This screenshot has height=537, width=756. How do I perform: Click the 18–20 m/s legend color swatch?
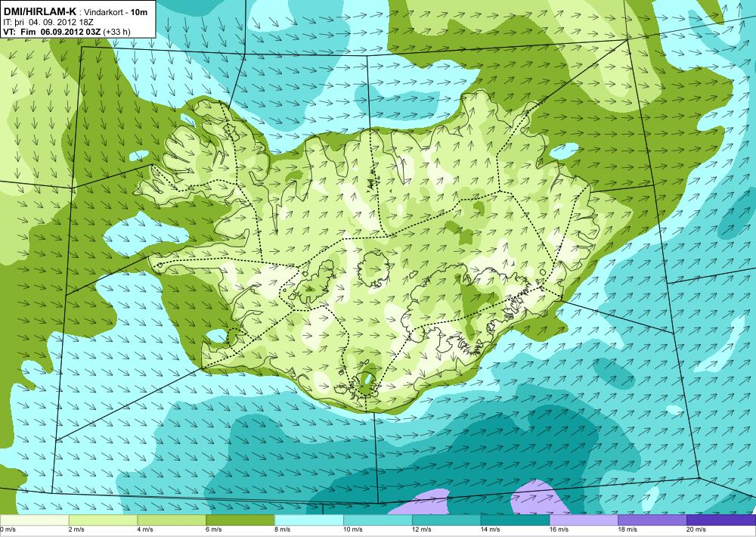[652, 520]
